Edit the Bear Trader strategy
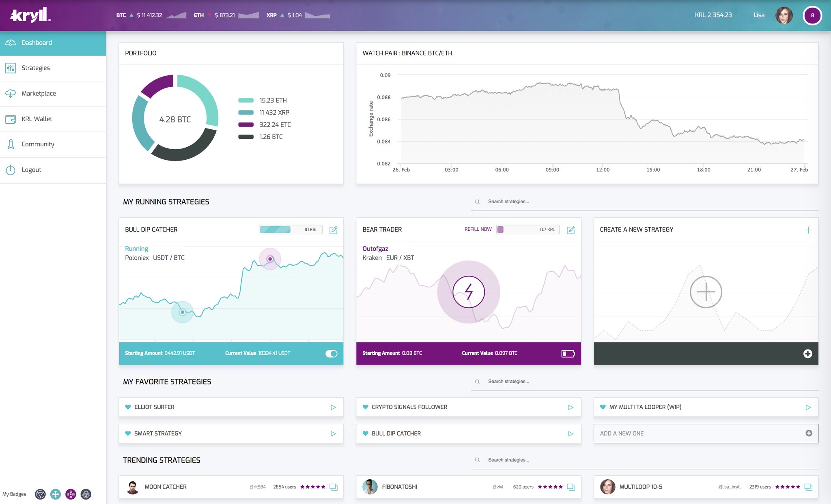The image size is (831, 504). tap(571, 230)
